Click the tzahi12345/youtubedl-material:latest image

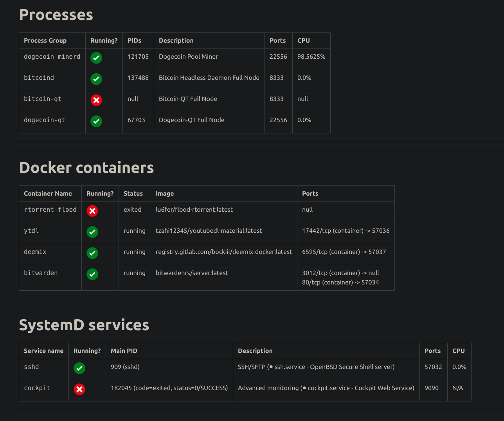pyautogui.click(x=209, y=231)
